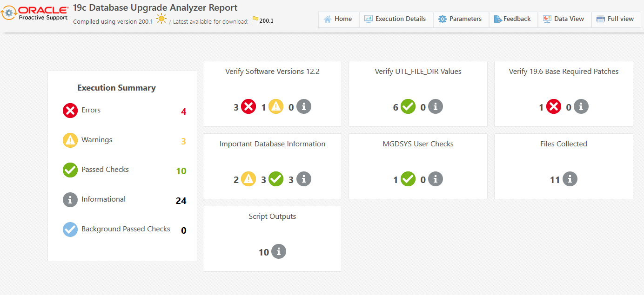This screenshot has height=295, width=644.
Task: Click the yellow Warnings icon in Execution Summary
Action: pos(70,140)
